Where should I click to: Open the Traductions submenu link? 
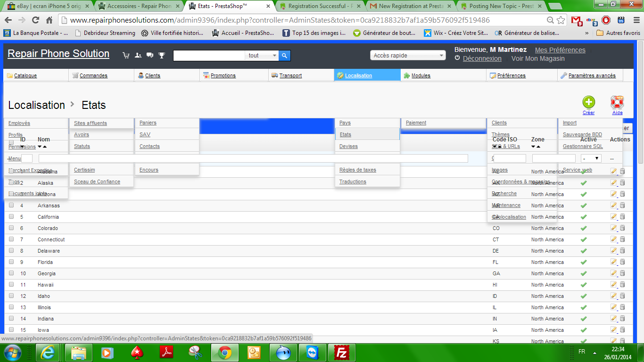point(353,181)
